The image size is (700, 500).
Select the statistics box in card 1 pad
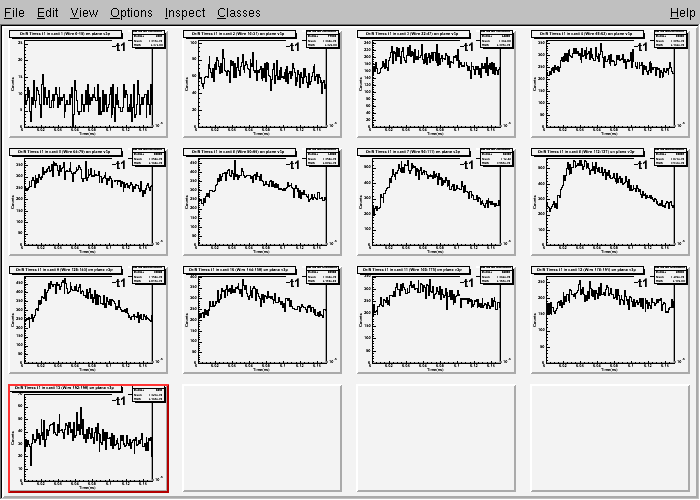pyautogui.click(x=149, y=39)
